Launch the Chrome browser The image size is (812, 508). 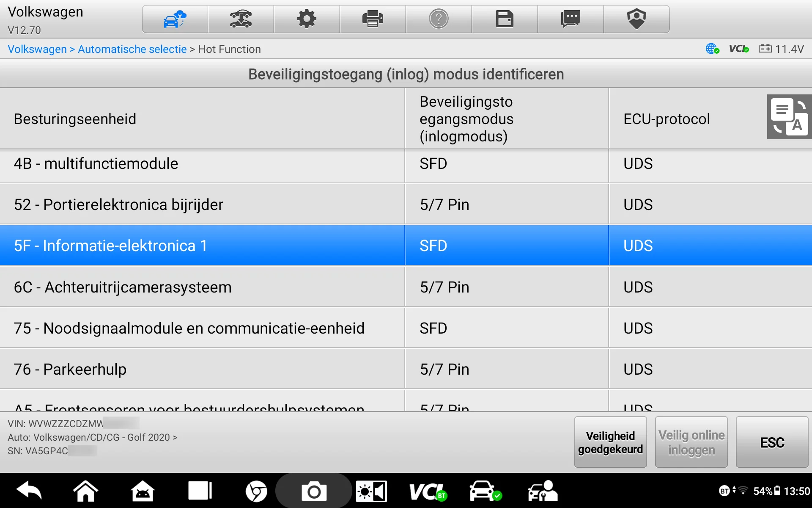click(x=256, y=491)
